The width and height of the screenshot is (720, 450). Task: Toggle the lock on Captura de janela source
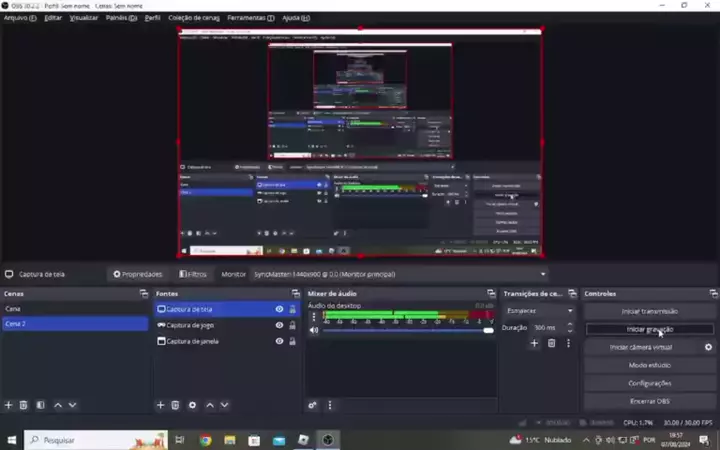click(292, 341)
